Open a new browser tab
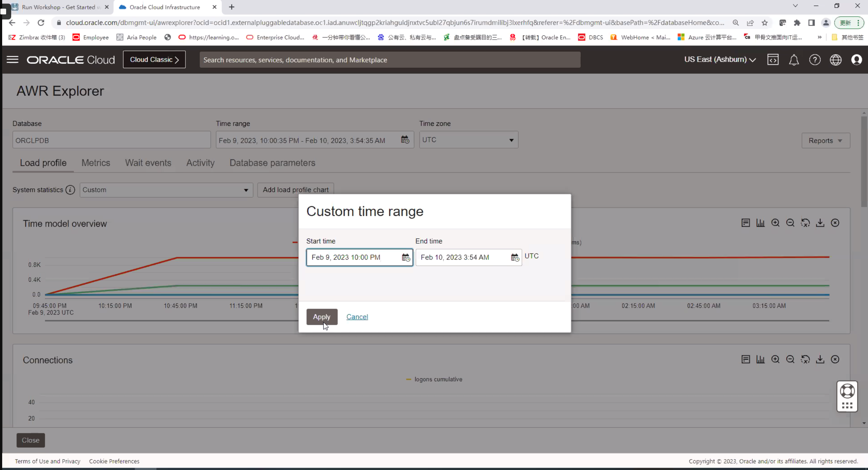The width and height of the screenshot is (868, 470). pyautogui.click(x=231, y=7)
